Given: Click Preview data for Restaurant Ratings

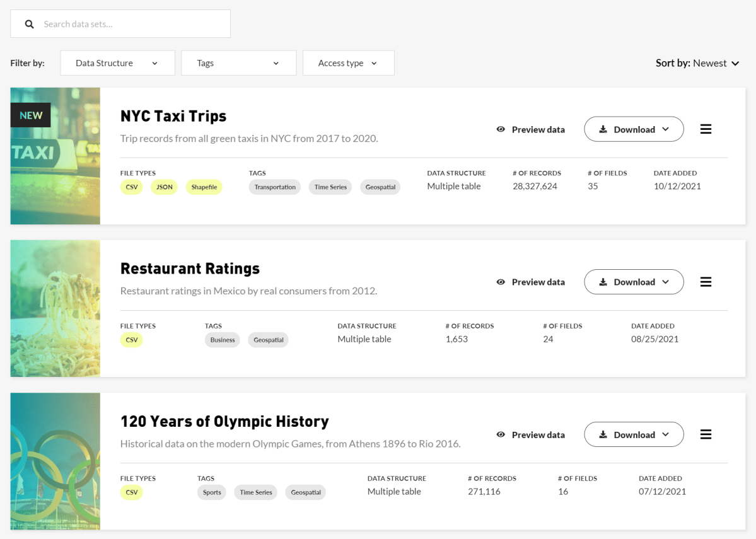Looking at the screenshot, I should tap(538, 282).
